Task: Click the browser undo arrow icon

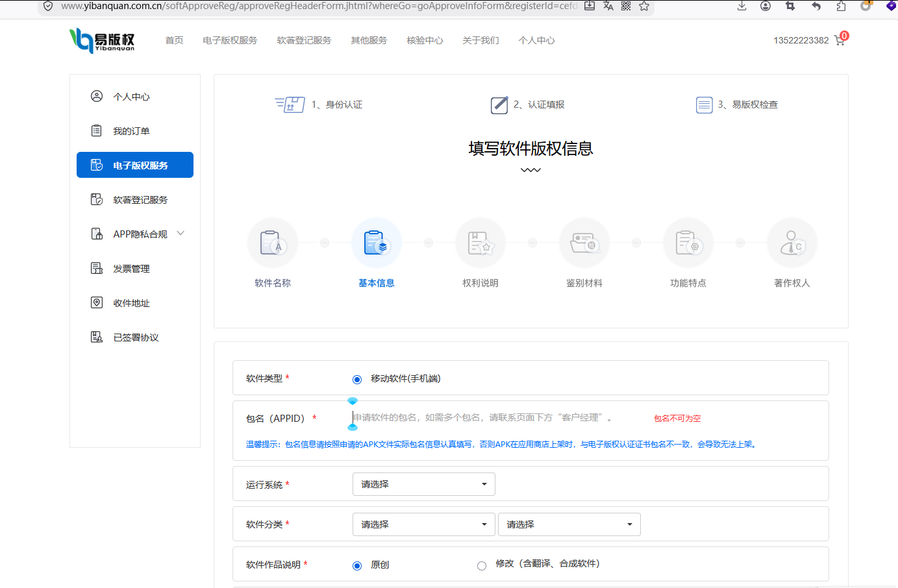Action: point(816,6)
